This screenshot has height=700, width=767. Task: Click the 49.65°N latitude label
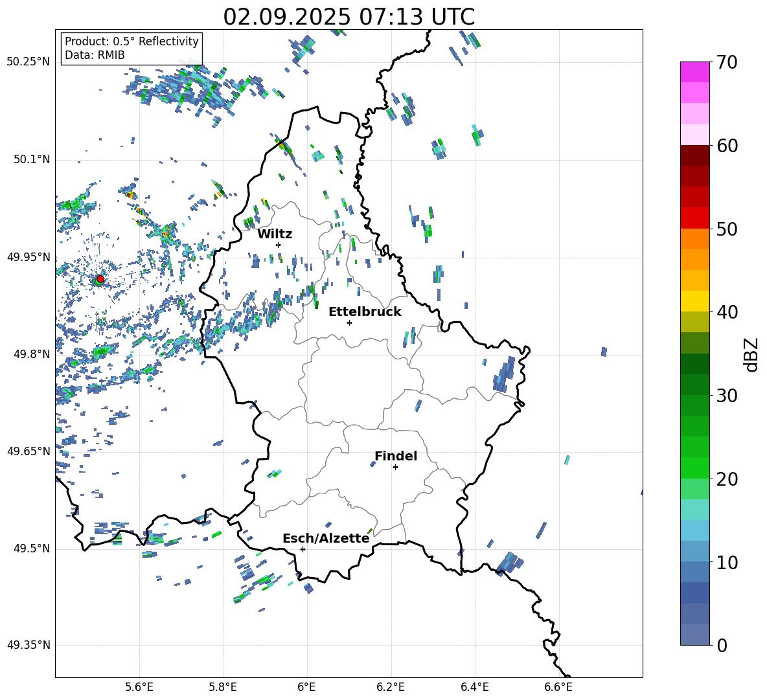pos(29,451)
